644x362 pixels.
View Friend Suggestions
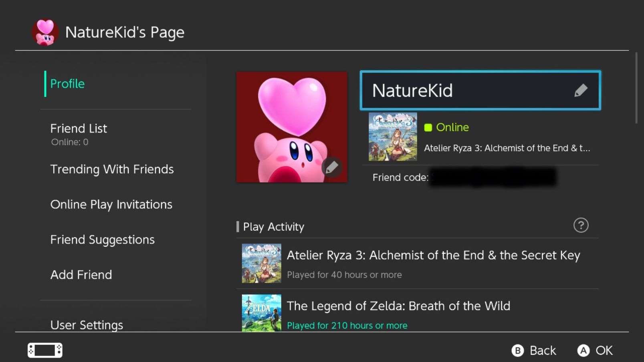point(102,240)
